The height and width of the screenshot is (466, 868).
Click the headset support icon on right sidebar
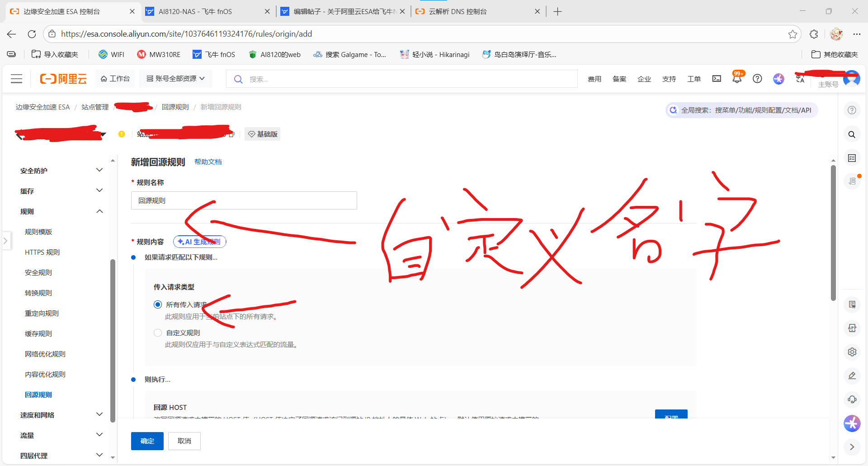coord(852,399)
